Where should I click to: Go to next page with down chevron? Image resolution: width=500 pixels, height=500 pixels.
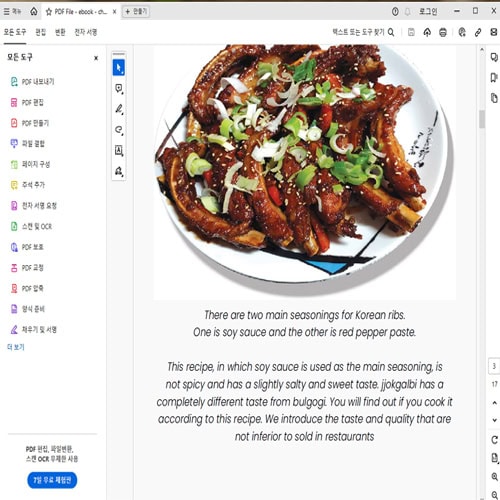point(494,420)
